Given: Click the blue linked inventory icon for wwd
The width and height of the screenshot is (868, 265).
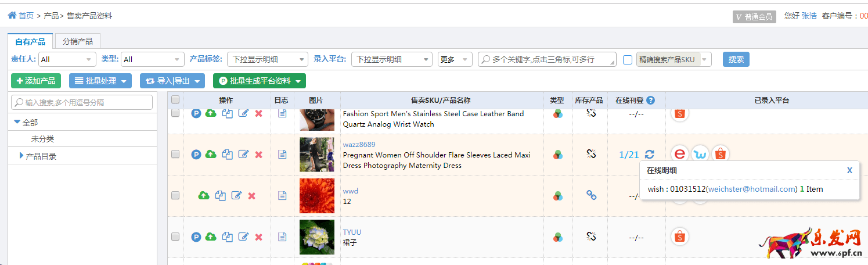Looking at the screenshot, I should point(591,195).
